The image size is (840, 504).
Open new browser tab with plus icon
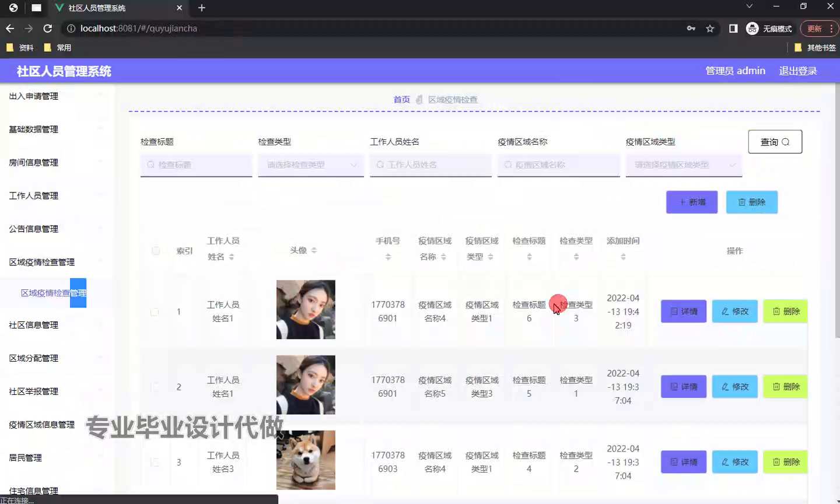202,8
